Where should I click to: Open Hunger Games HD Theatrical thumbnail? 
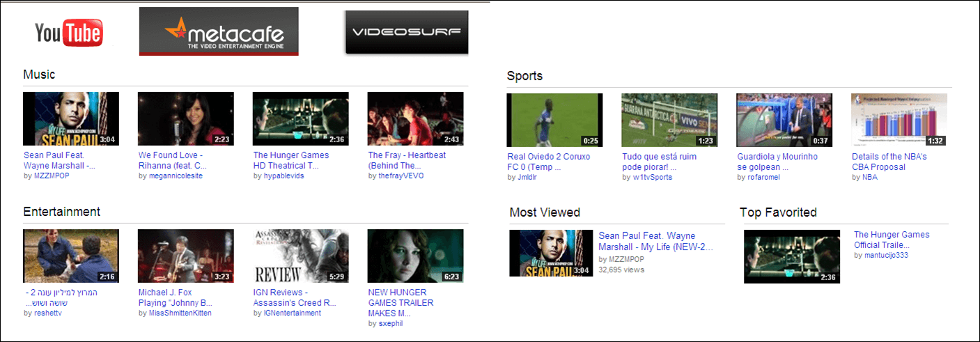301,119
